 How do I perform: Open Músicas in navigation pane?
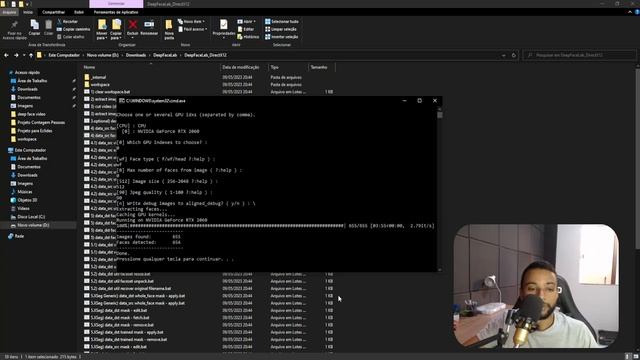pyautogui.click(x=24, y=192)
